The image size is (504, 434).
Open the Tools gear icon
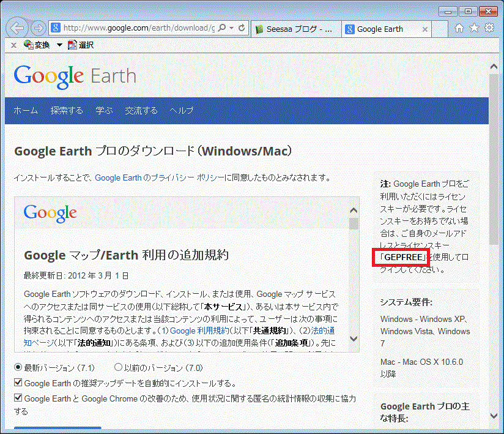[x=489, y=28]
